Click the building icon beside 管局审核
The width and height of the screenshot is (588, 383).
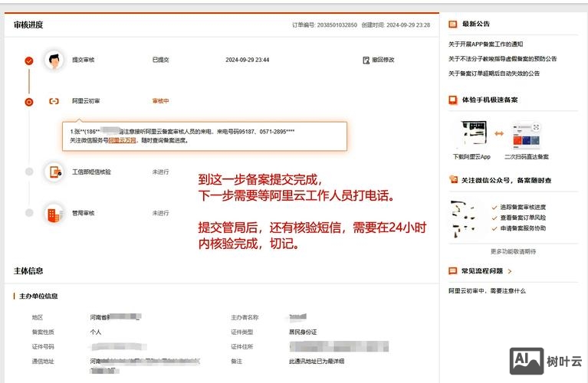[x=54, y=214]
